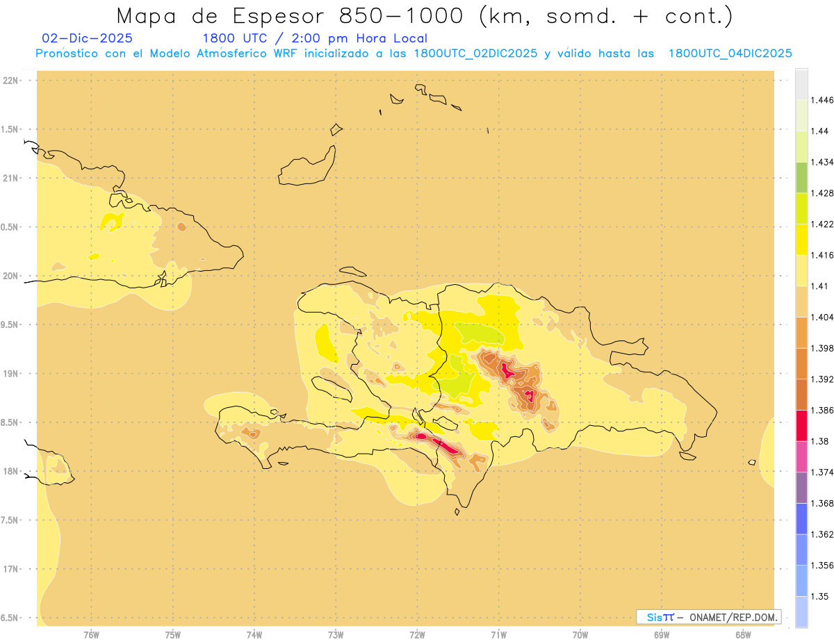Viewport: 834px width, 644px height.
Task: Click the "69W" longitude label
Action: click(x=662, y=635)
